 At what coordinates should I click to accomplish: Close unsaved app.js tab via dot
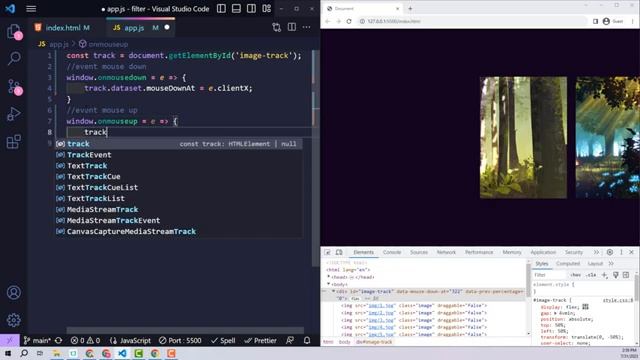point(167,27)
